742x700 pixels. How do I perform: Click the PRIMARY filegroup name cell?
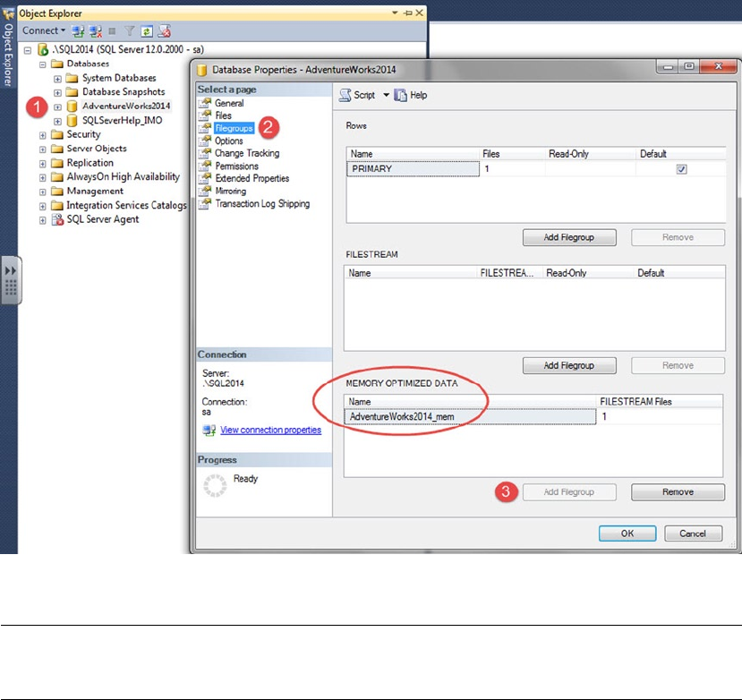tap(413, 169)
